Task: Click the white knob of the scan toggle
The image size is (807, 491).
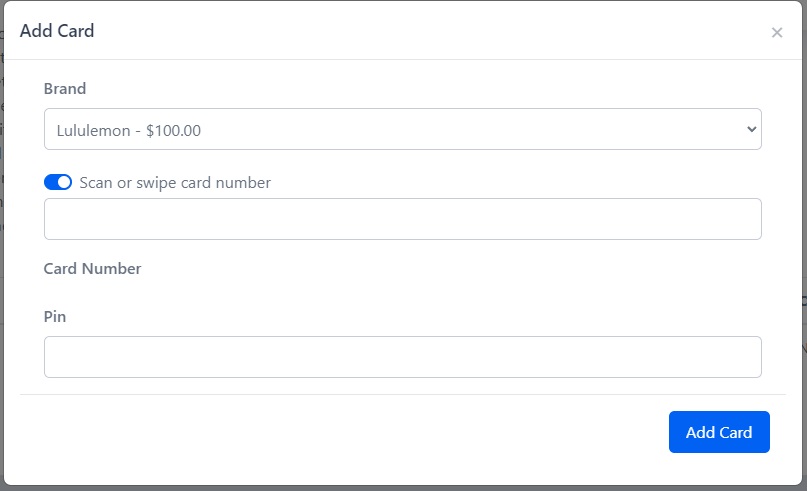Action: click(x=64, y=182)
